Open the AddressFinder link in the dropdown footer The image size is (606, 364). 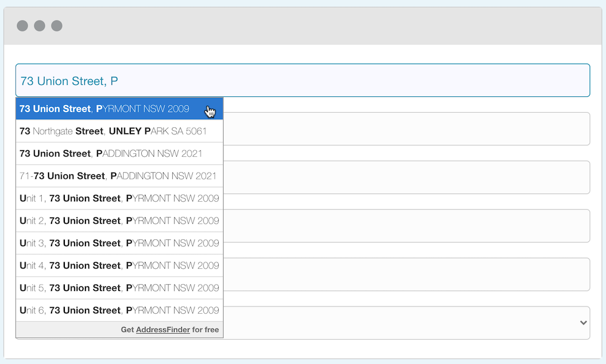click(162, 329)
